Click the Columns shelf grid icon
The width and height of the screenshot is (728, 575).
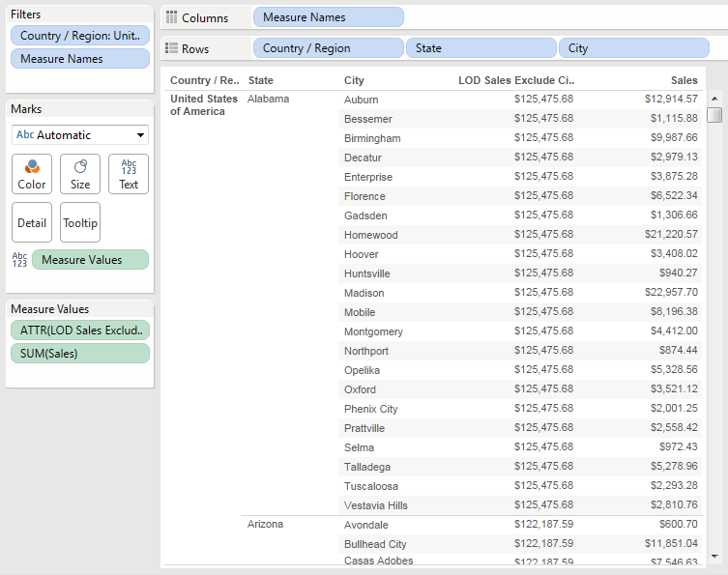[171, 17]
